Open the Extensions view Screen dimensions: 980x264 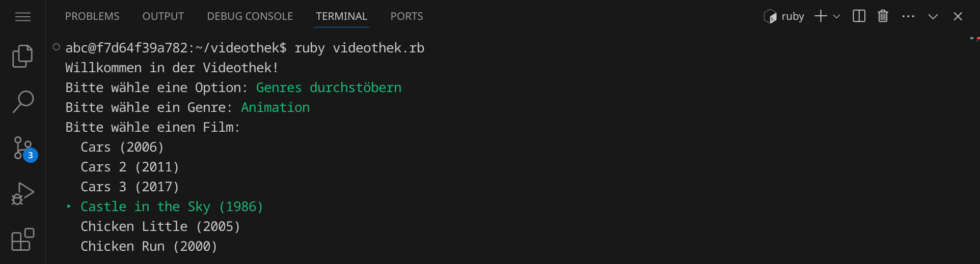click(23, 240)
